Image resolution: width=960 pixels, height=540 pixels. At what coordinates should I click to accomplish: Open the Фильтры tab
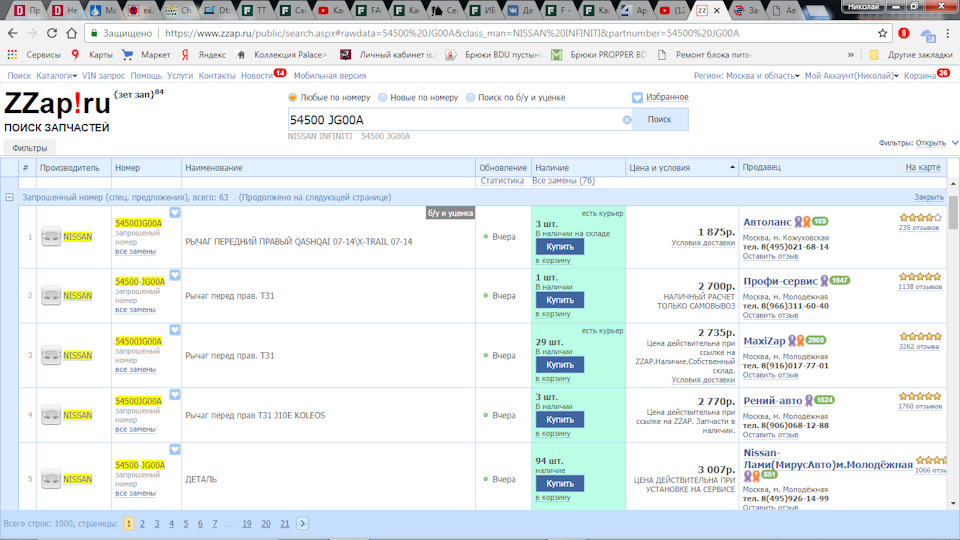coord(29,148)
